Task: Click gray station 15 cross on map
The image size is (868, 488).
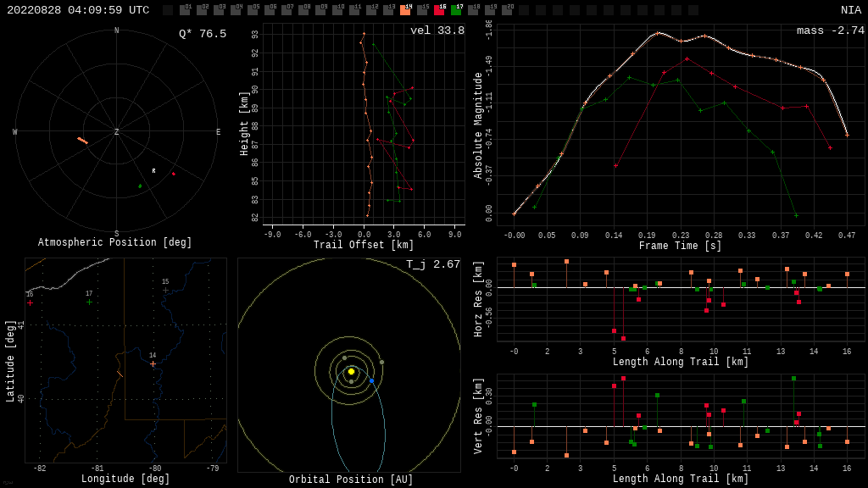Action: pos(165,290)
